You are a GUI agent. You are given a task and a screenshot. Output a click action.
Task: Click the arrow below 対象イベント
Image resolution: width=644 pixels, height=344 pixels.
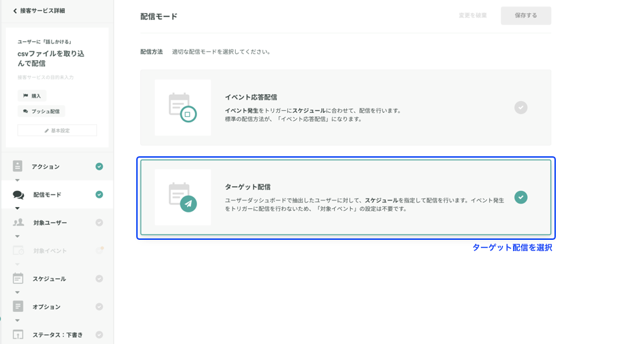[17, 265]
